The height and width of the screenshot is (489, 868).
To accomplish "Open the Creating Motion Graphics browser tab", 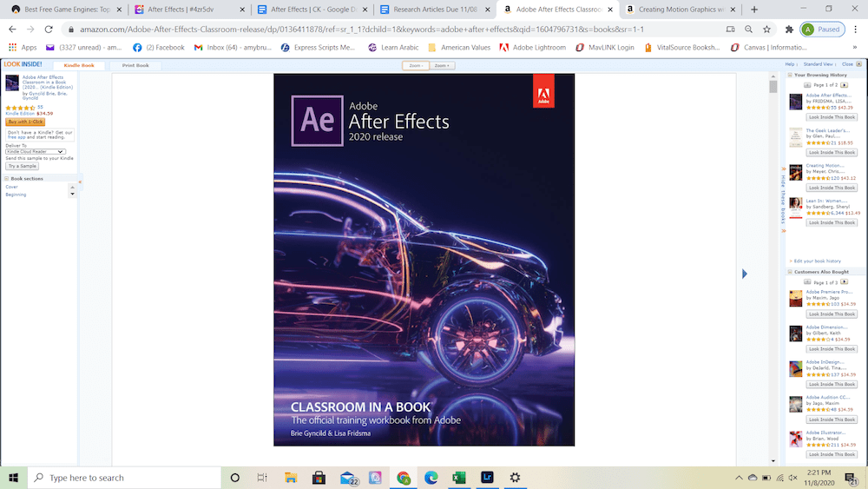I will (x=681, y=10).
